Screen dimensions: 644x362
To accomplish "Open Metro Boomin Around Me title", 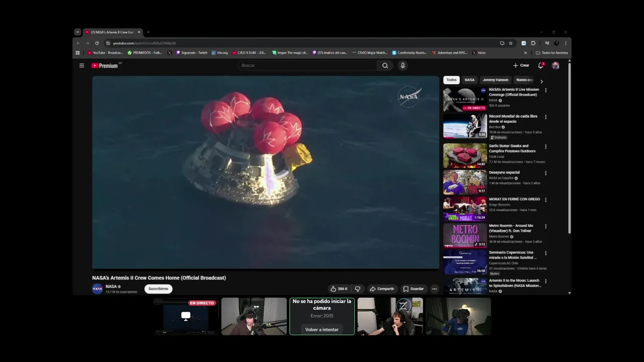I will point(512,228).
